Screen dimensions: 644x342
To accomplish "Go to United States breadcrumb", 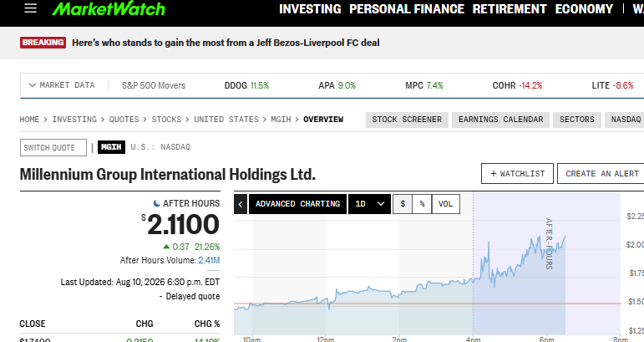I will 226,120.
